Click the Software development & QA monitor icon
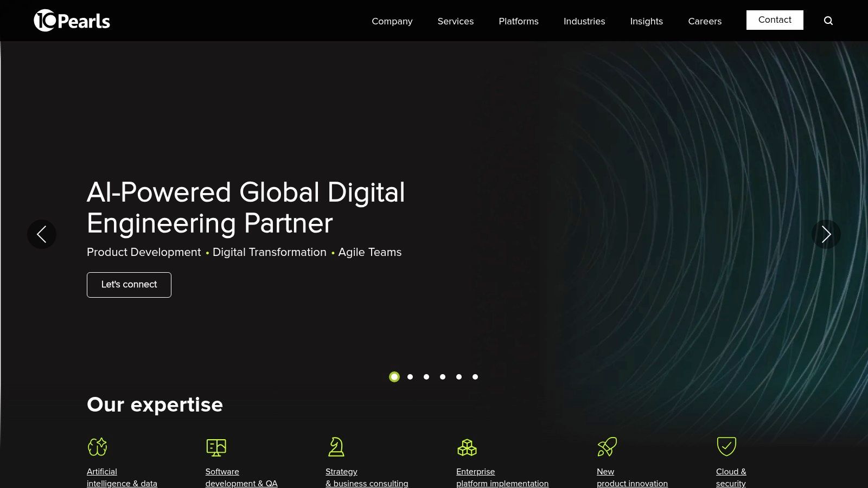The width and height of the screenshot is (868, 488). pos(216,447)
